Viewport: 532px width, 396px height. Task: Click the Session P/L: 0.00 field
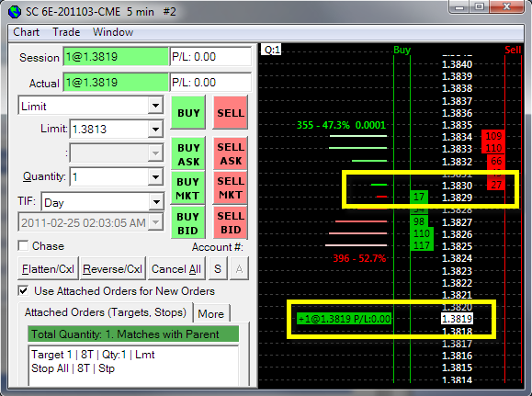pos(210,57)
